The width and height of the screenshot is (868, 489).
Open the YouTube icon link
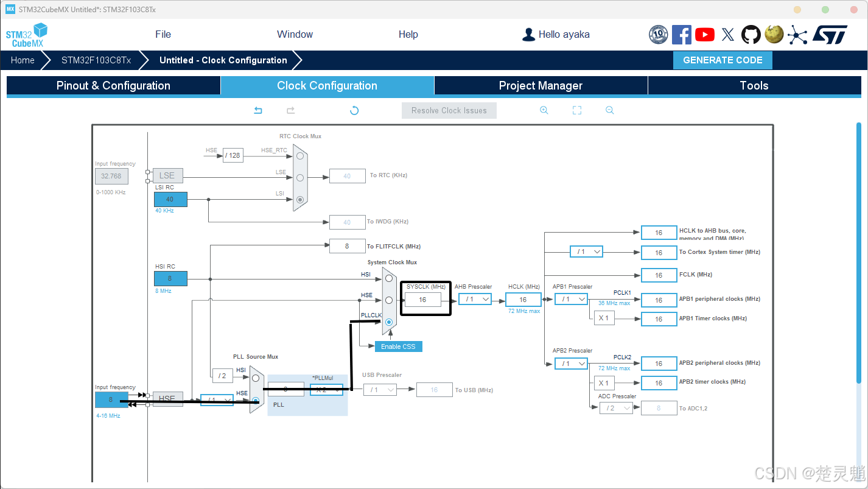(x=705, y=35)
